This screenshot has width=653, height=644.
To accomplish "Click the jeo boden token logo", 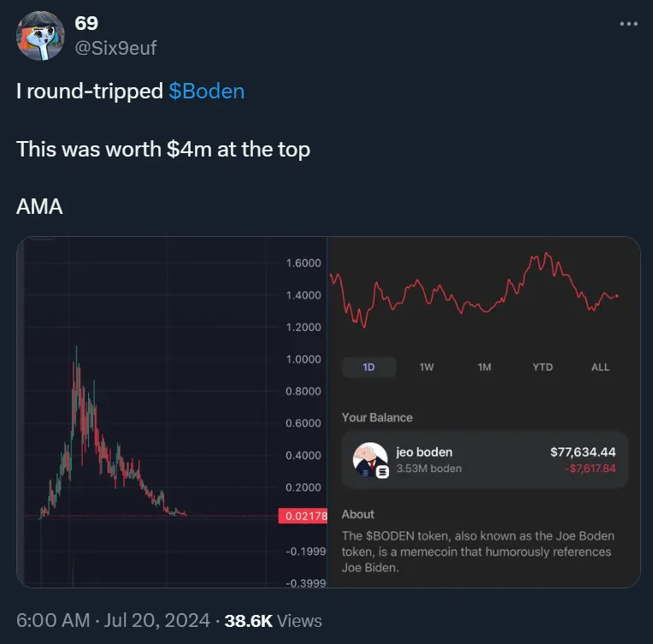I will pos(370,459).
